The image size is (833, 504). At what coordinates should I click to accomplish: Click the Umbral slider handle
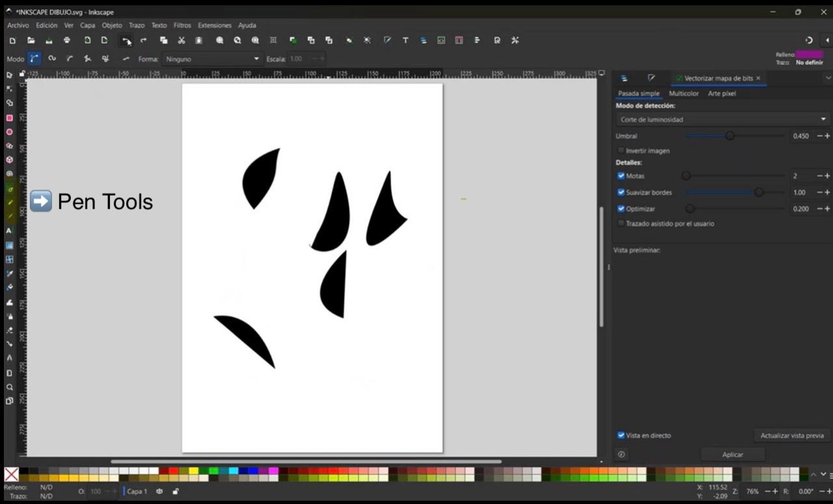click(730, 136)
